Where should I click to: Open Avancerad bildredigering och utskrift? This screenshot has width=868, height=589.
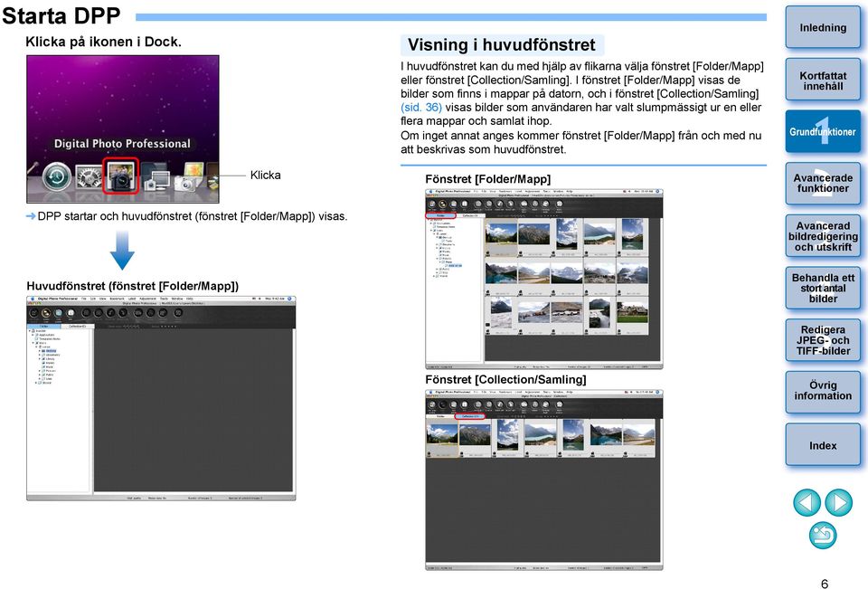pos(823,236)
